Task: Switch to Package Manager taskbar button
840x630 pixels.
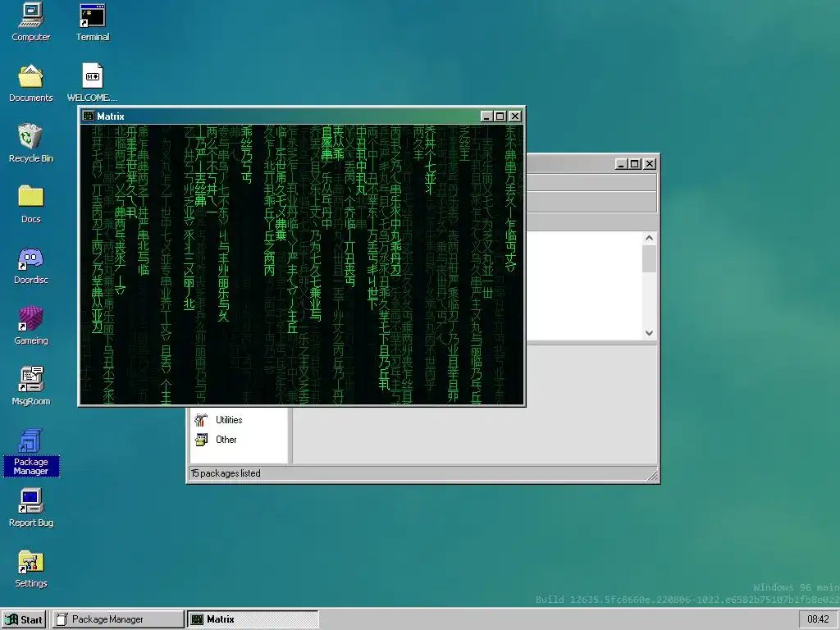Action: (x=117, y=619)
